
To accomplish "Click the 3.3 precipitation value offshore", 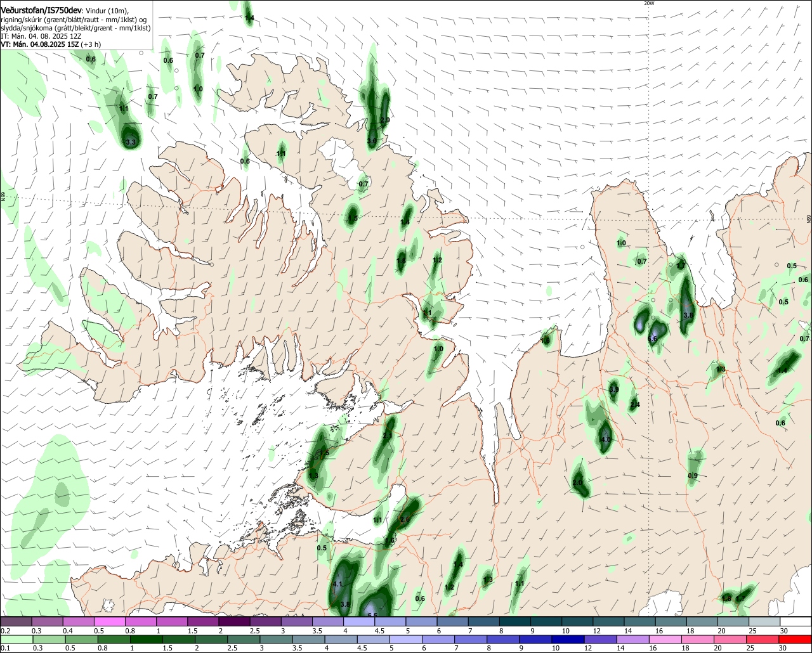I will [131, 143].
